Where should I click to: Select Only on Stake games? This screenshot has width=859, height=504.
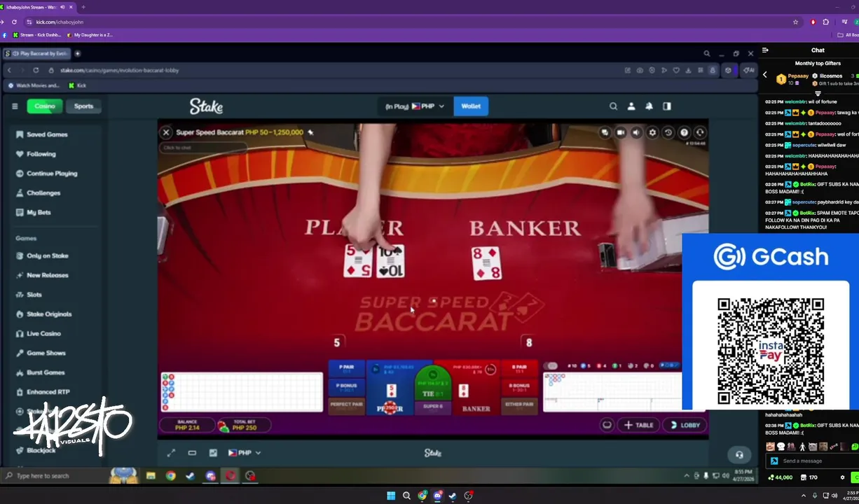tap(48, 256)
